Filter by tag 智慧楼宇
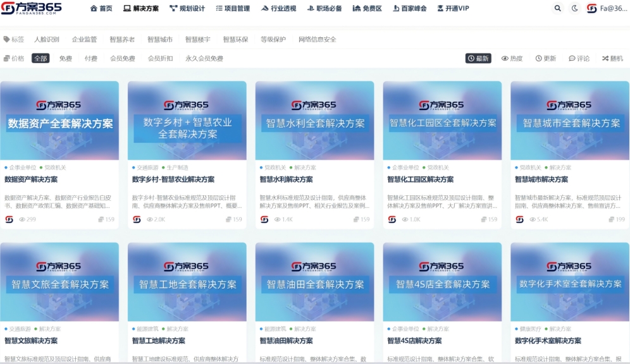Screen dimensions: 630x364 [x=198, y=39]
